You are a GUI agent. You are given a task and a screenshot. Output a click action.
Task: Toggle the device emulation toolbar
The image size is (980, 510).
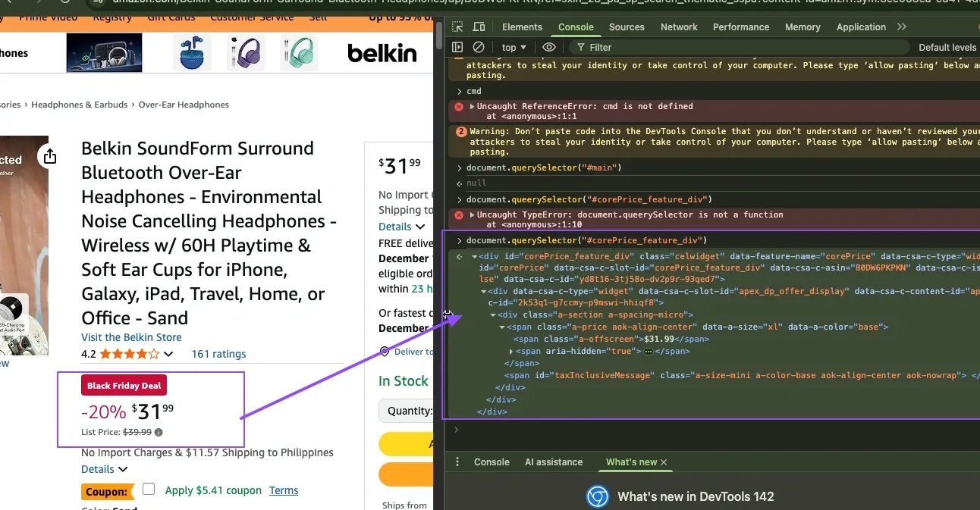(x=479, y=27)
